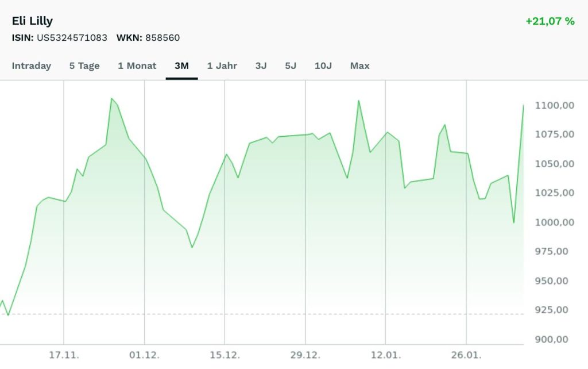Viewport: 588px width, 369px height.
Task: Click the 12.01. date label
Action: 386,355
